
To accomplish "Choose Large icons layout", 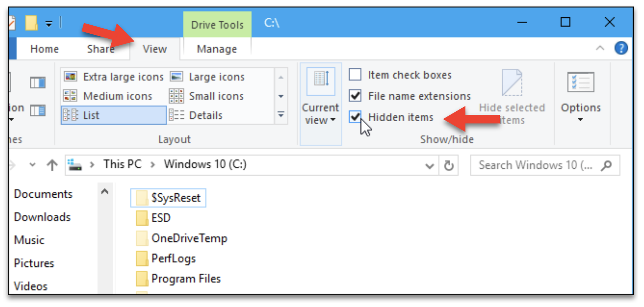I will tap(207, 77).
